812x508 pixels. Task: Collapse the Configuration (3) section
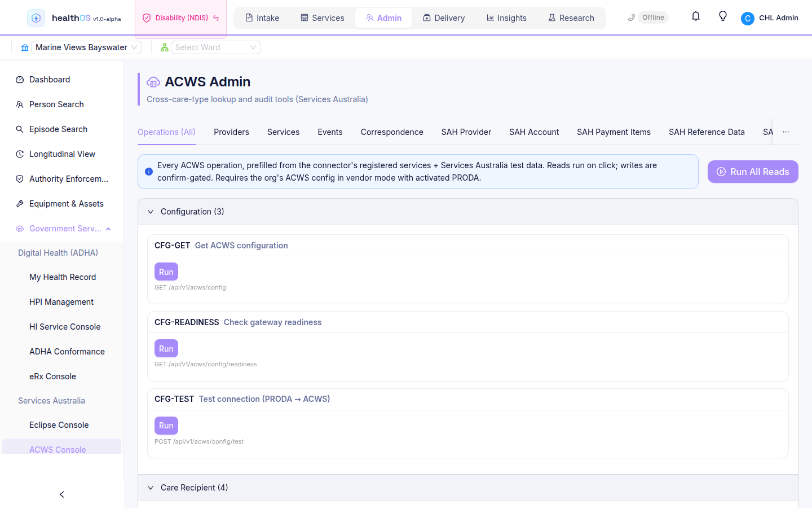click(468, 212)
